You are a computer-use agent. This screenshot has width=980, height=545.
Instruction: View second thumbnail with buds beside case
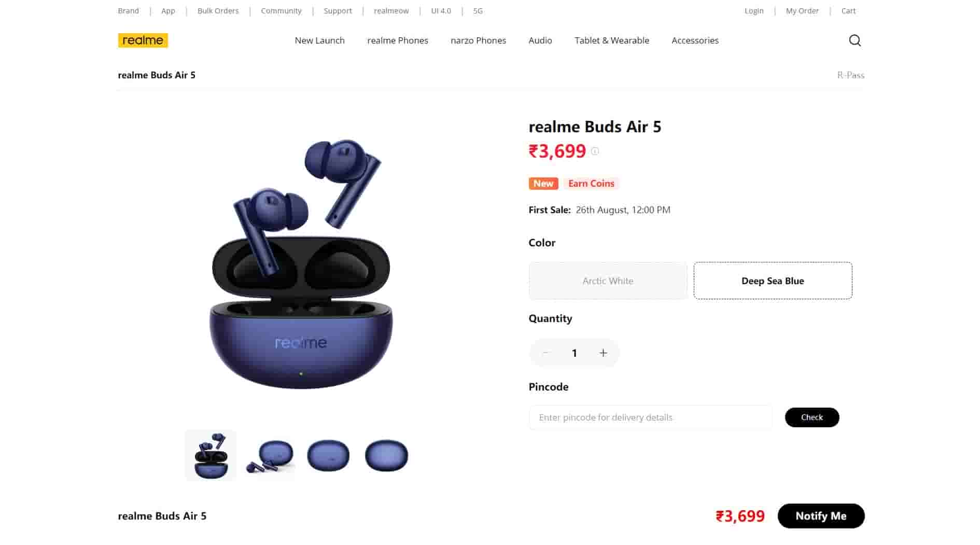[270, 455]
